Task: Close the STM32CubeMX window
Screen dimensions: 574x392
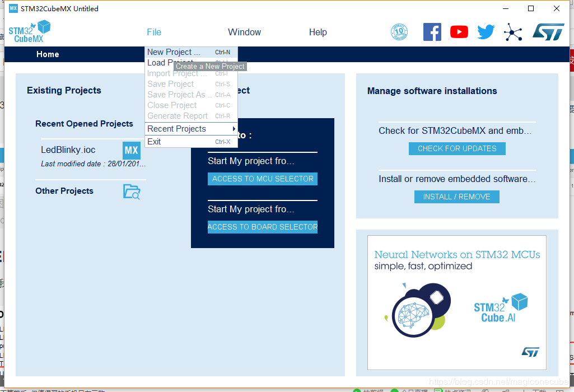Action: point(557,8)
